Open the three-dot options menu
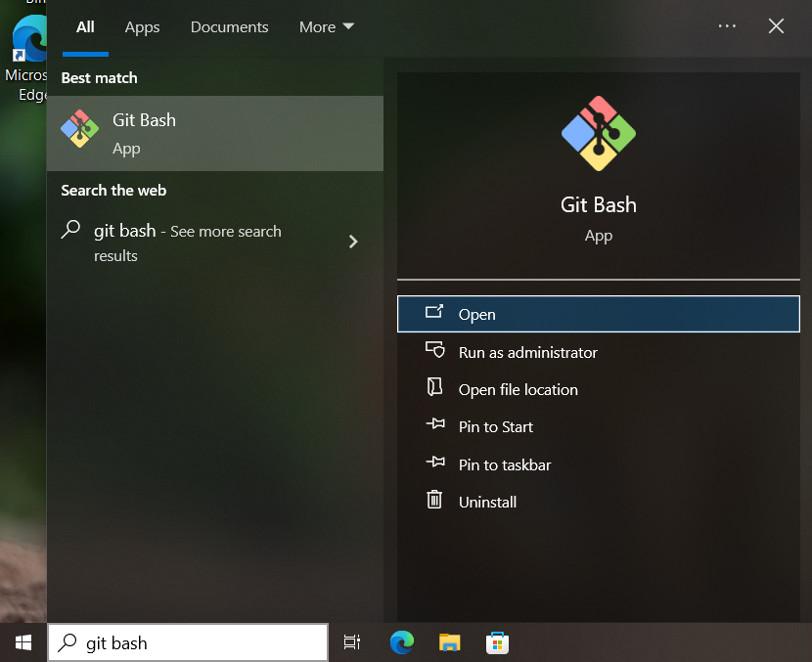 pos(727,26)
